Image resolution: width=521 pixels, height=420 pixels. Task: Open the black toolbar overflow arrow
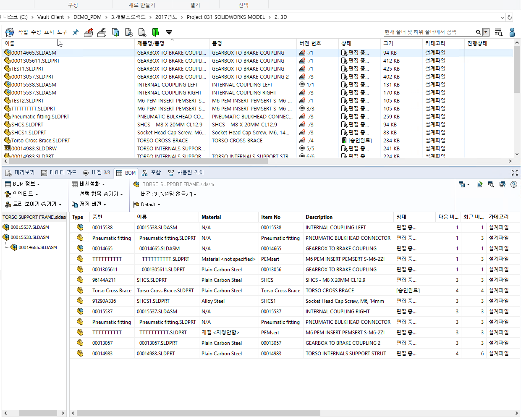pos(169,32)
